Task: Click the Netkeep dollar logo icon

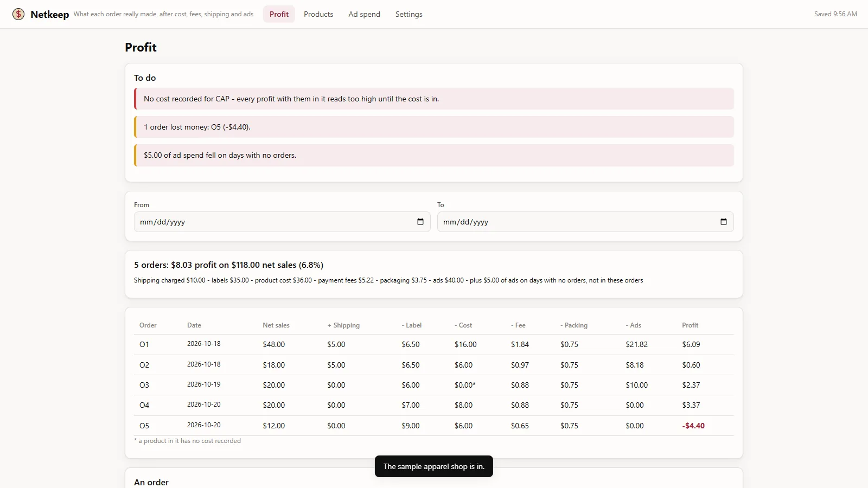Action: (18, 14)
